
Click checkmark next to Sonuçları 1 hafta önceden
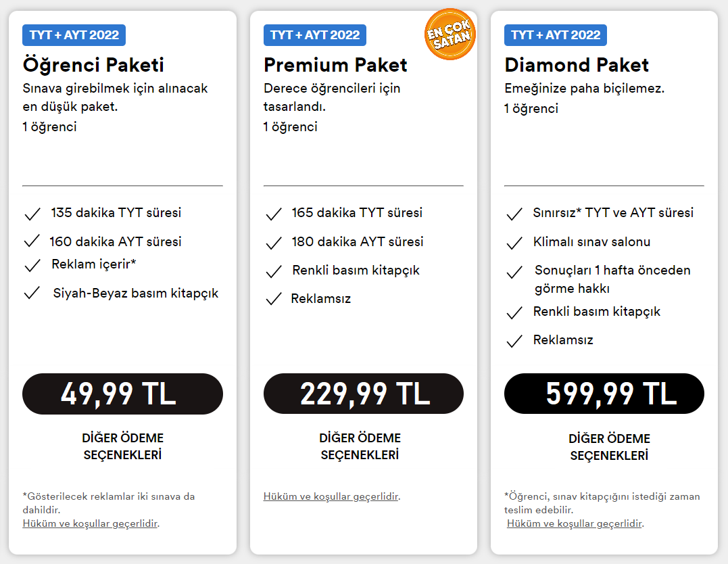pyautogui.click(x=514, y=272)
